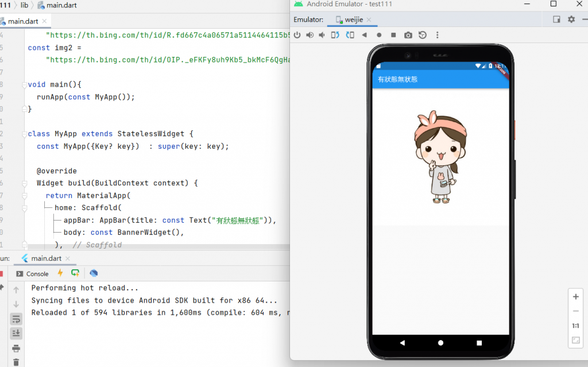Tap Android back button on phone screen
Image resolution: width=588 pixels, height=367 pixels.
(x=403, y=343)
